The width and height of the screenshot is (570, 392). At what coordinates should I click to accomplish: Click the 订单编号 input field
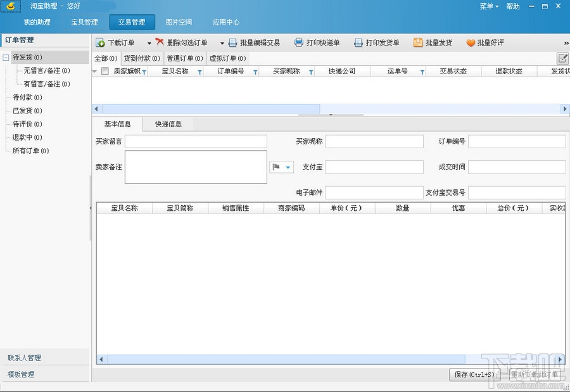517,141
